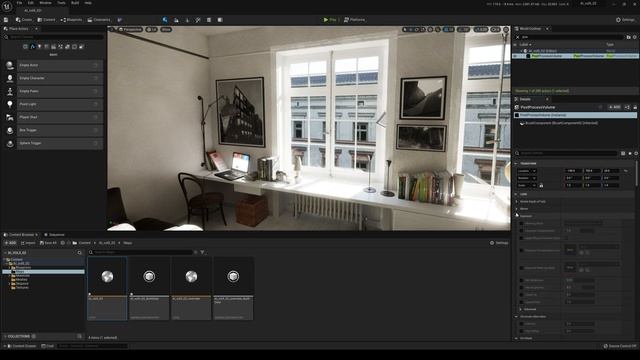Viewport: 640px width, 360px height.
Task: Collapse the Exposure section
Action: pyautogui.click(x=517, y=216)
